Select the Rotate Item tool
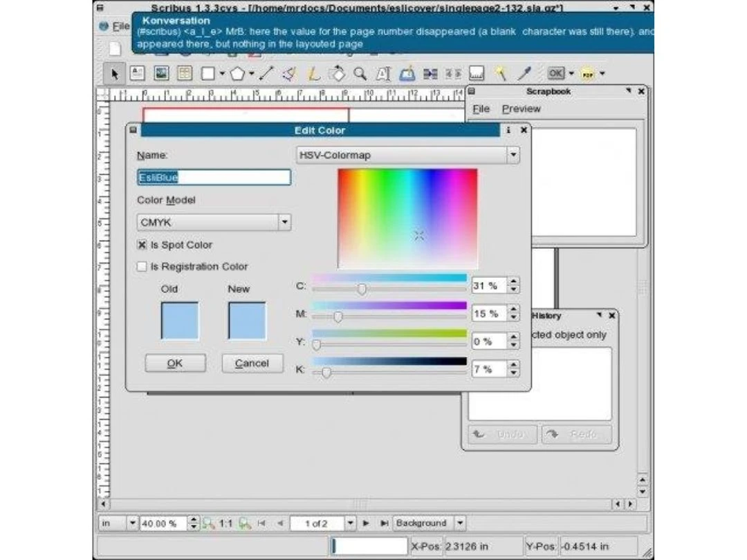The image size is (747, 560). point(338,73)
